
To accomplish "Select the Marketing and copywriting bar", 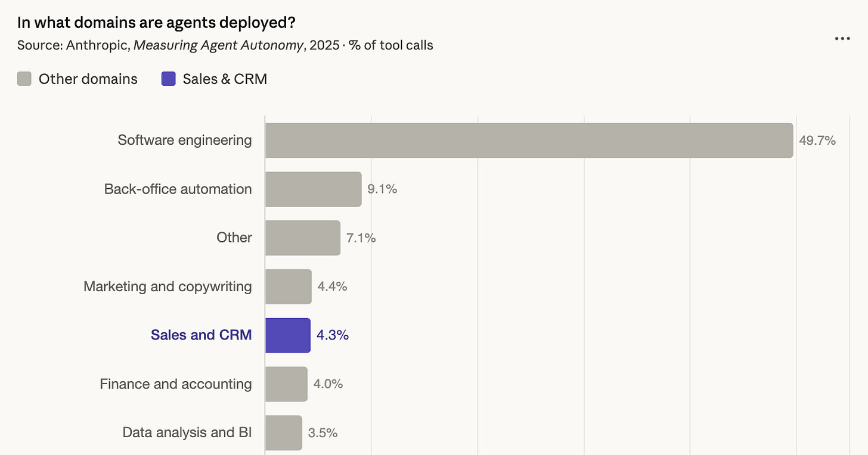I will [289, 286].
